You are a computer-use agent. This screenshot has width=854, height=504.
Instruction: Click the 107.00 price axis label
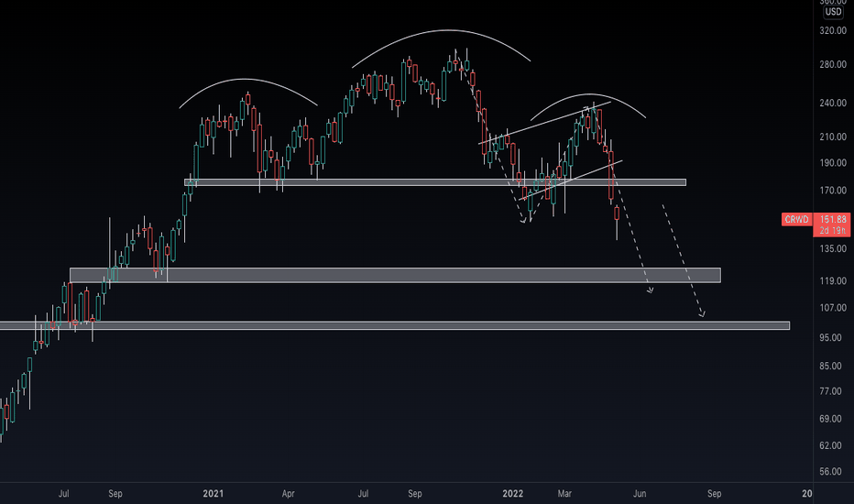pos(833,308)
